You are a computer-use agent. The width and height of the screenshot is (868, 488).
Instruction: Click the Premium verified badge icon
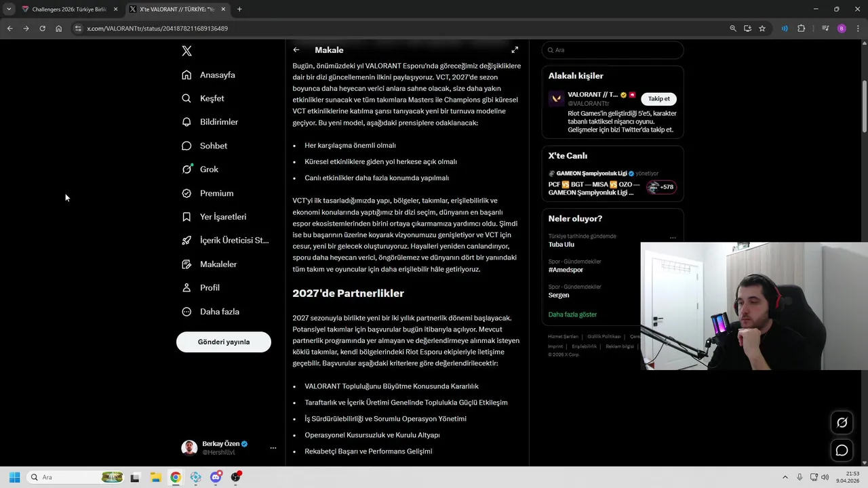coord(186,193)
